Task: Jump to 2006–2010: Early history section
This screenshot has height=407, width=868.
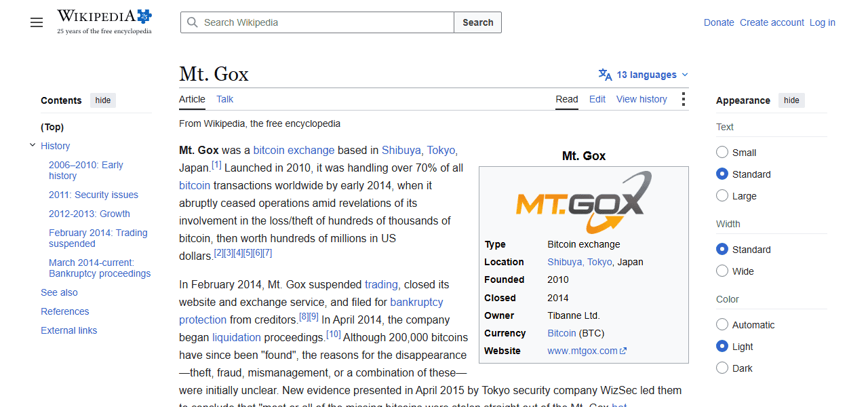Action: coord(86,170)
